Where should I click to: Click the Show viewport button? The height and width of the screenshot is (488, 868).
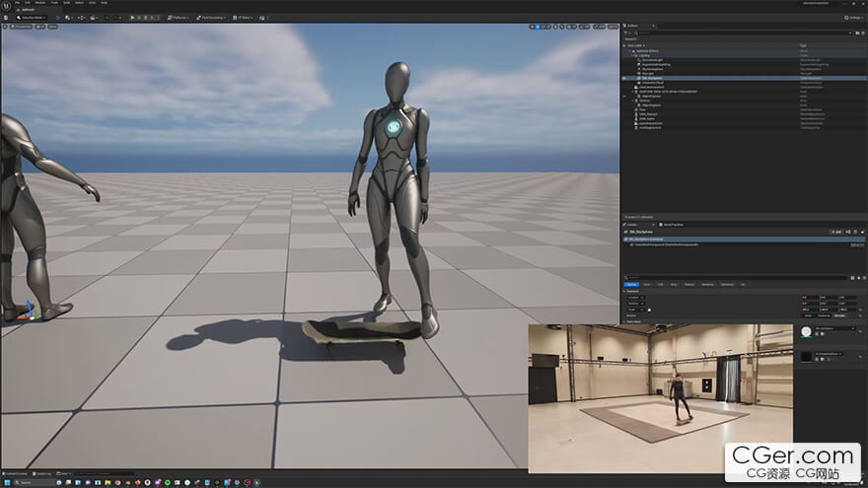coord(52,27)
